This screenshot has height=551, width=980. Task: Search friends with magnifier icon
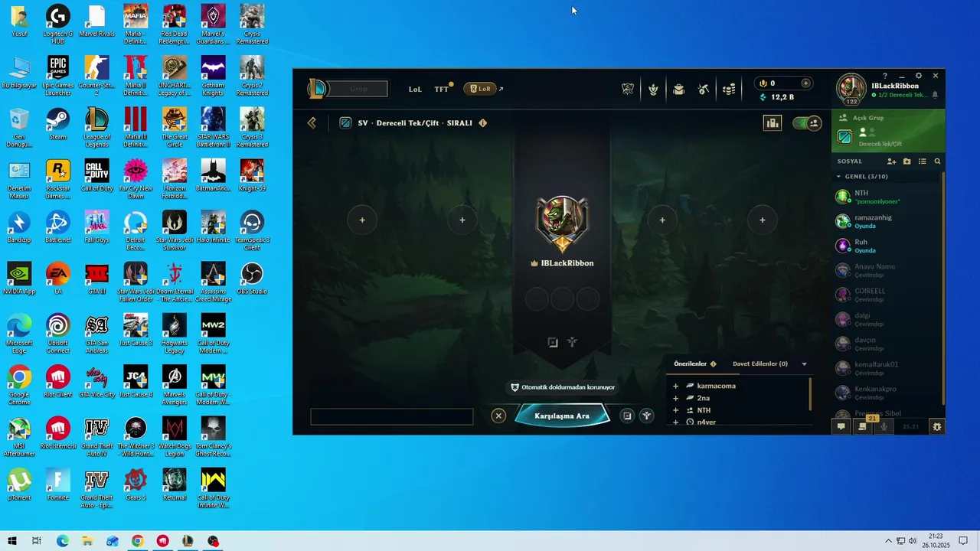click(937, 161)
